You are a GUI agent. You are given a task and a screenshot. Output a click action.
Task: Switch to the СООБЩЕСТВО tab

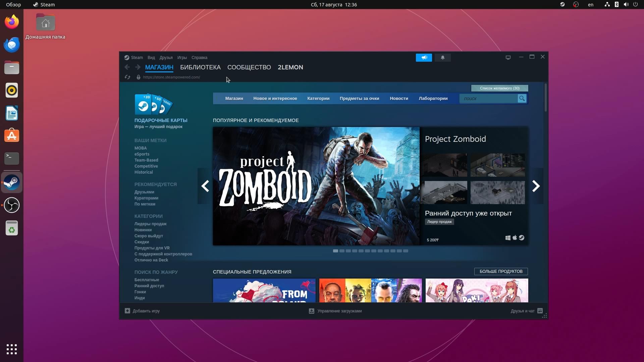click(249, 67)
